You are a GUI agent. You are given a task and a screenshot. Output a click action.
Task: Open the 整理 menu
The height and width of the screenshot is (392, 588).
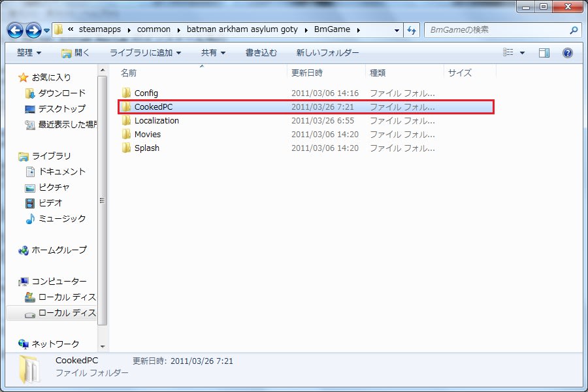(x=29, y=53)
